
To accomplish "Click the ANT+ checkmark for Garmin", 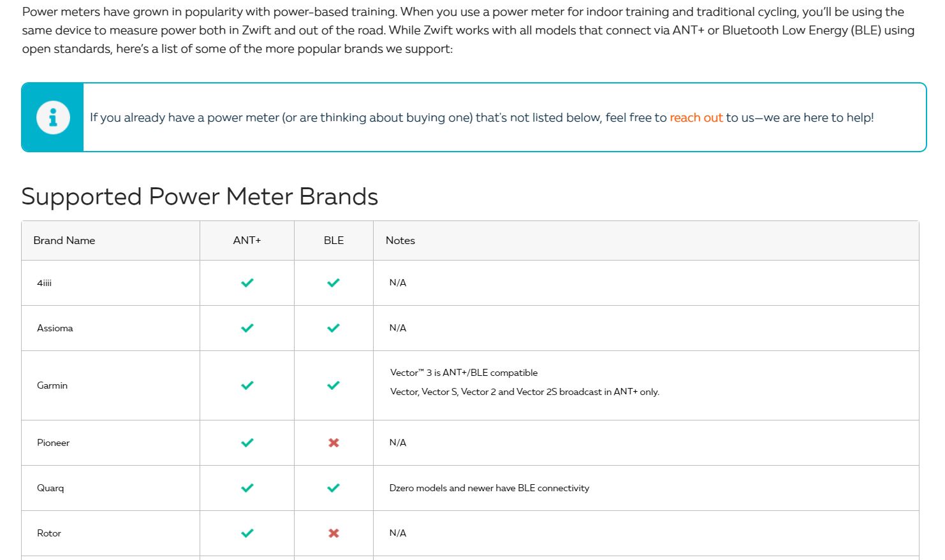I will pyautogui.click(x=247, y=385).
